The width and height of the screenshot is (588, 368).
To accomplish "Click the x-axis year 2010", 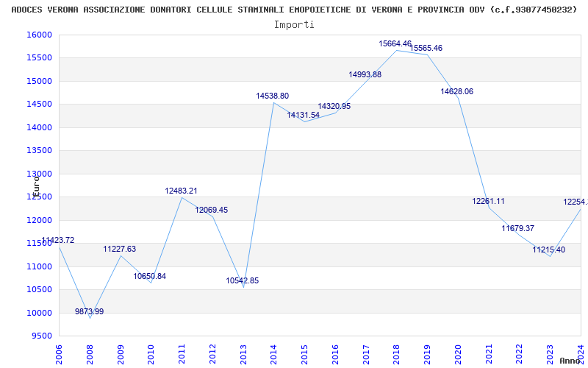I will [x=151, y=355].
